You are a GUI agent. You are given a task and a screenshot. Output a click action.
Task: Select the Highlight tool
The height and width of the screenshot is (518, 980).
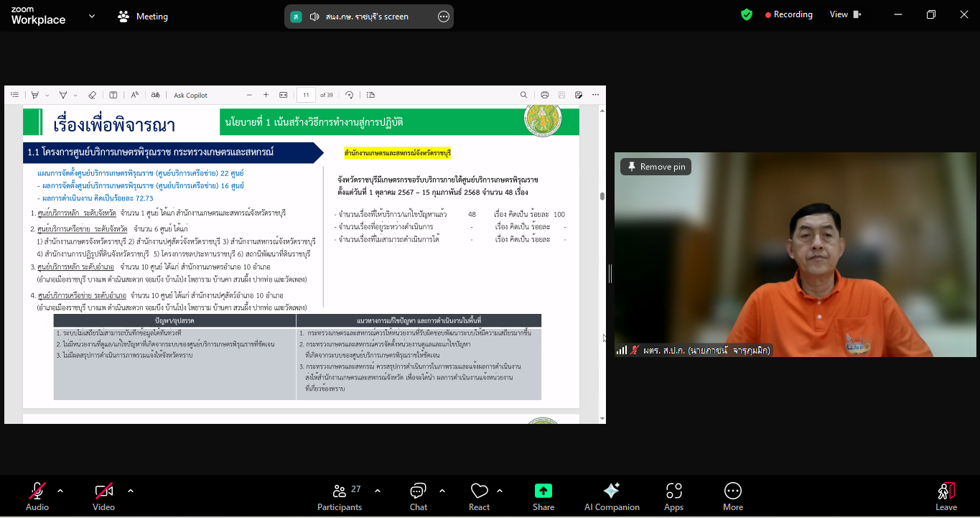63,94
